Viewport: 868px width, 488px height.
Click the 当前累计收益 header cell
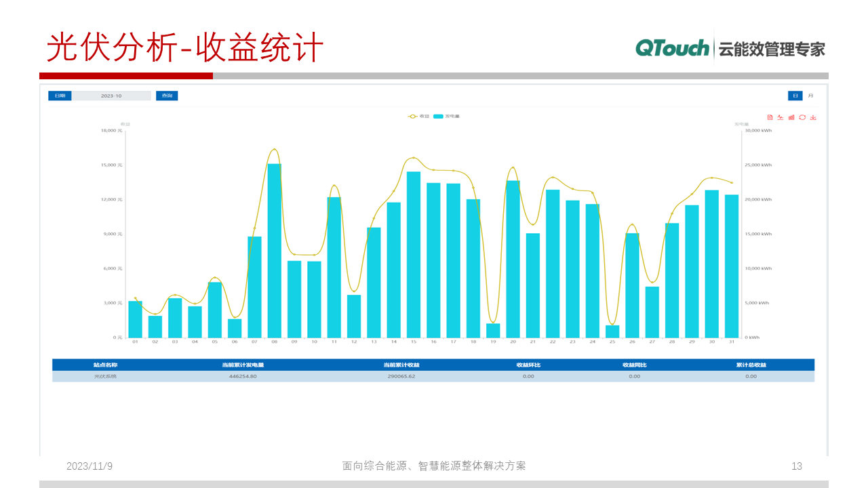(400, 365)
